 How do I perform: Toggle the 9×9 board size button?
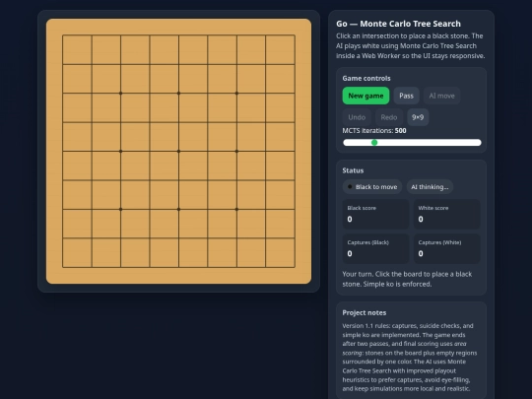418,117
